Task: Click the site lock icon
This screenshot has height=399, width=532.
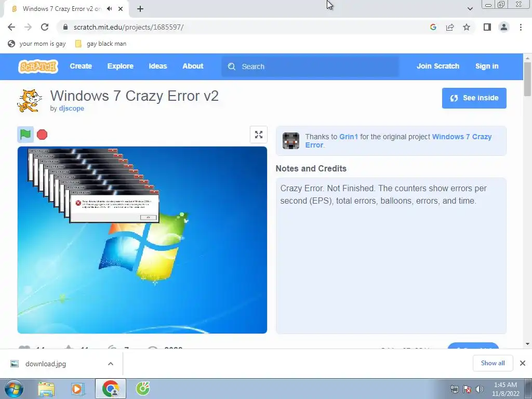Action: coord(65,27)
